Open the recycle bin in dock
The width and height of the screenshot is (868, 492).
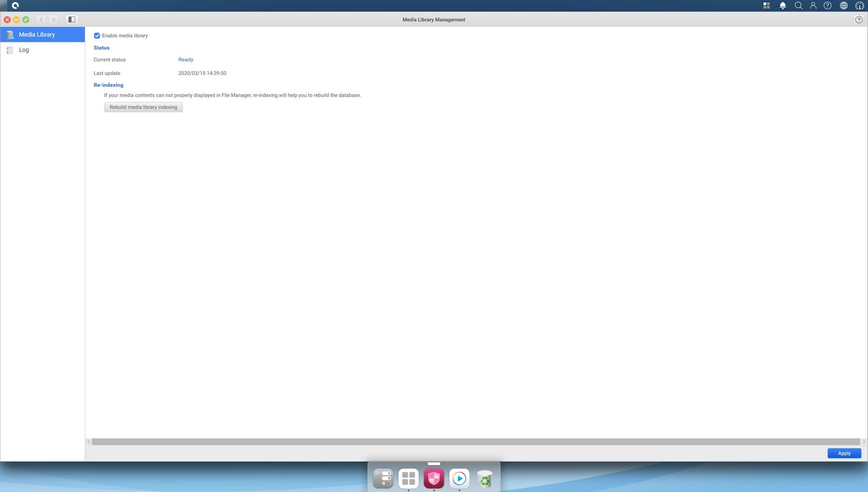485,479
